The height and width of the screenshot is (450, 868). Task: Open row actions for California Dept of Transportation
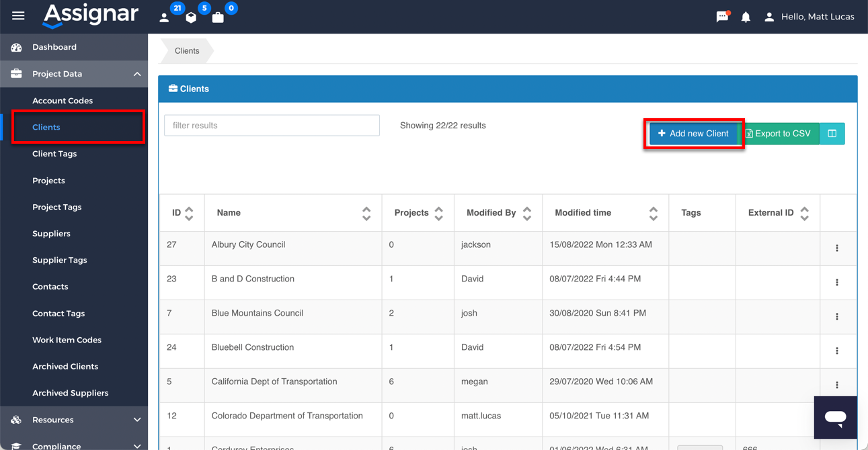[x=837, y=386]
